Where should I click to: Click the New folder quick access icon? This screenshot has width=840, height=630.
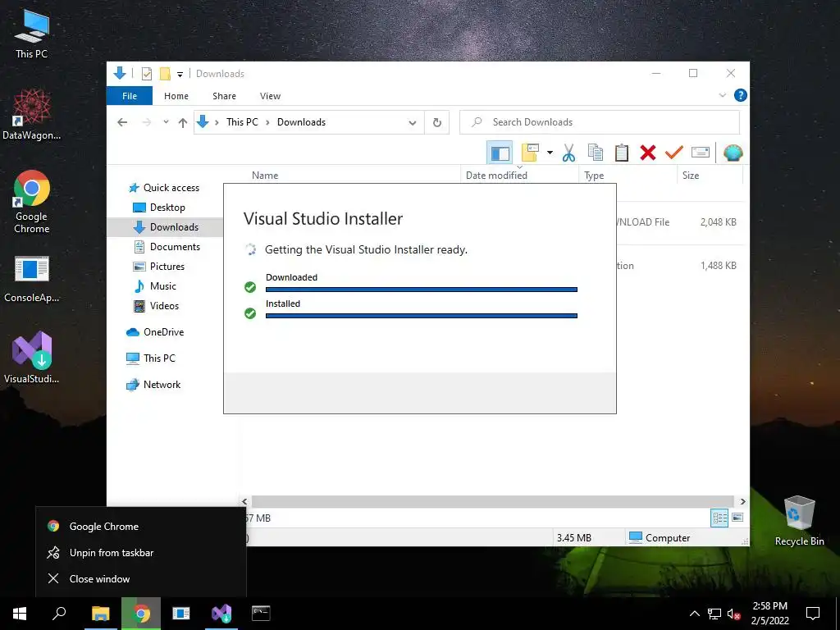tap(165, 73)
